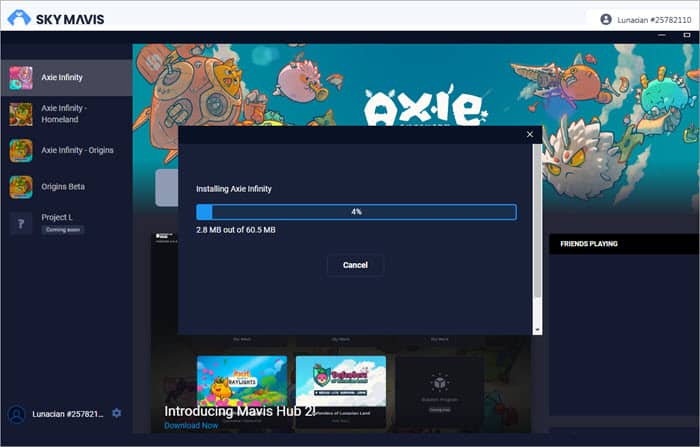
Task: Select Origins Beta icon in sidebar
Action: [21, 187]
